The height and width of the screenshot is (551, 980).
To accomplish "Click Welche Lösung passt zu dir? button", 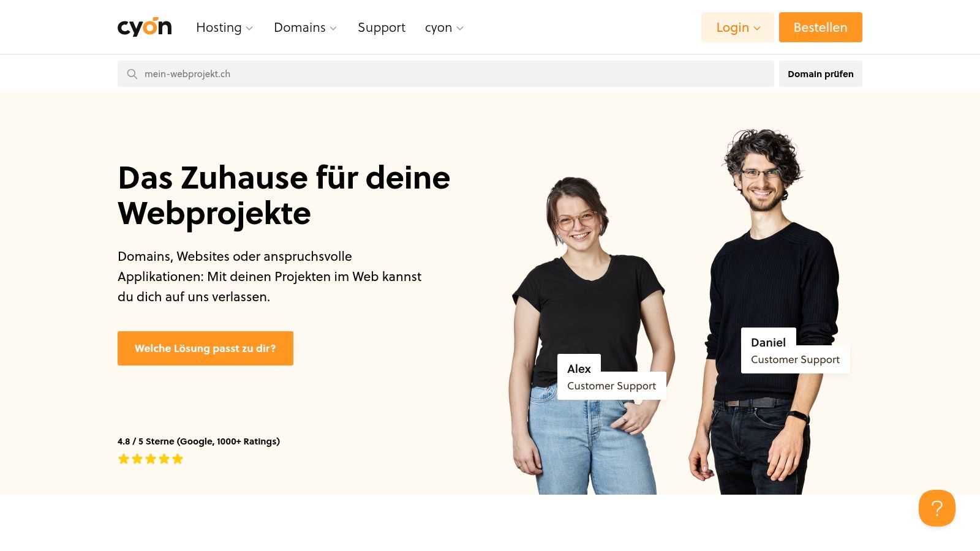I will pyautogui.click(x=205, y=348).
